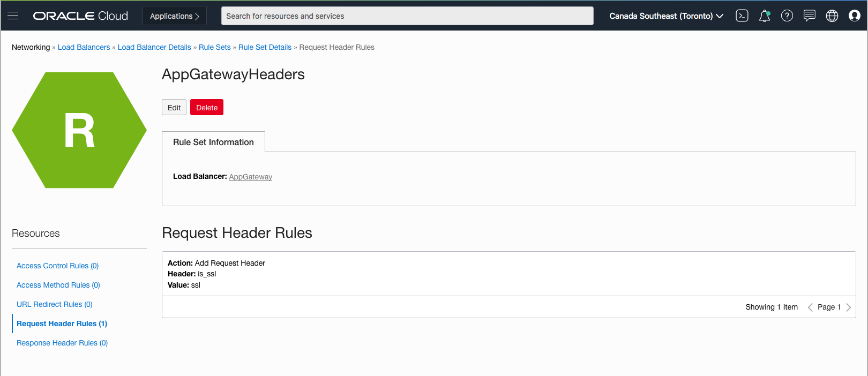Go to Load Balancers breadcrumb

tap(84, 47)
